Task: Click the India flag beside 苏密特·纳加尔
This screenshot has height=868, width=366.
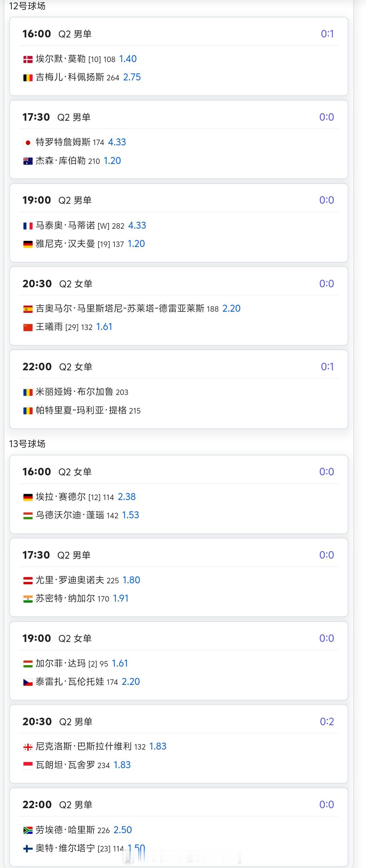Action: point(28,599)
